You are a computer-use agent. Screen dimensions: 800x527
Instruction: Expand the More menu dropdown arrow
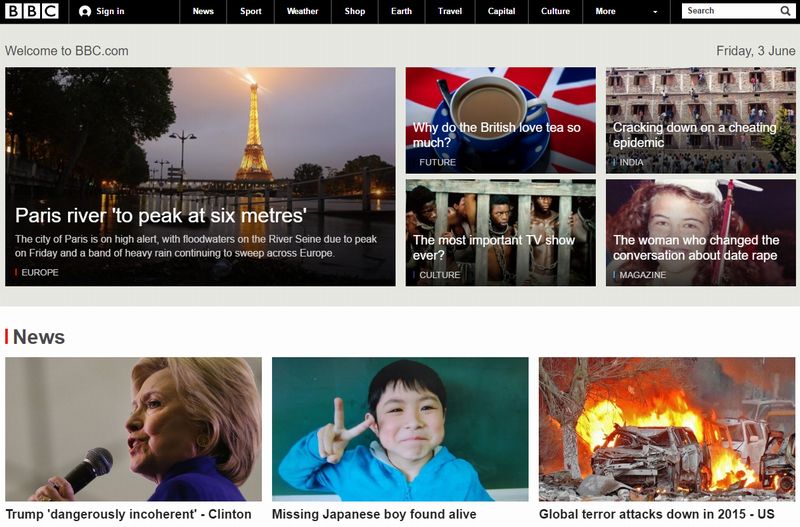(655, 12)
